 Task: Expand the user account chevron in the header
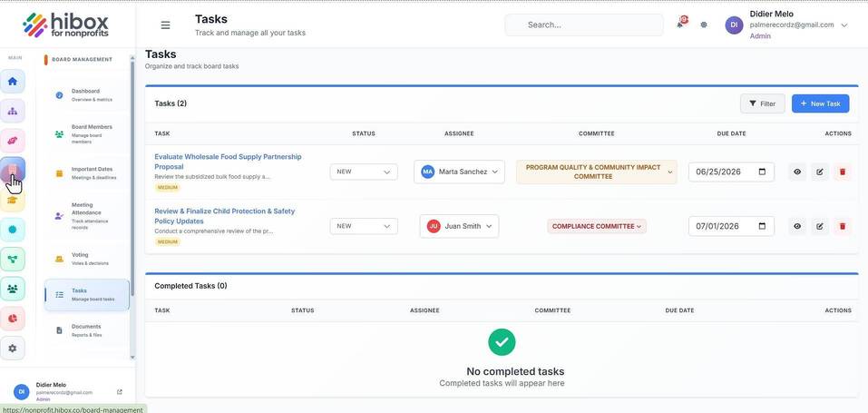(x=844, y=25)
